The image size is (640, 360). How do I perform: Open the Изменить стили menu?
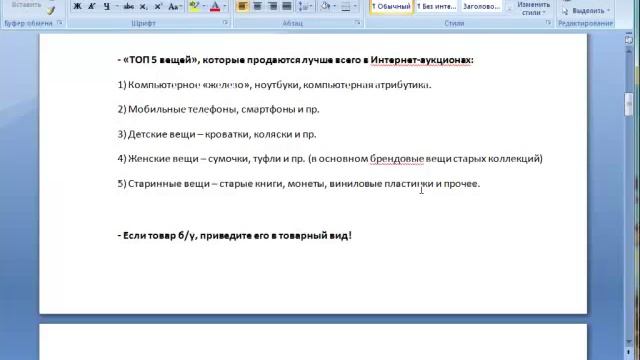533,8
